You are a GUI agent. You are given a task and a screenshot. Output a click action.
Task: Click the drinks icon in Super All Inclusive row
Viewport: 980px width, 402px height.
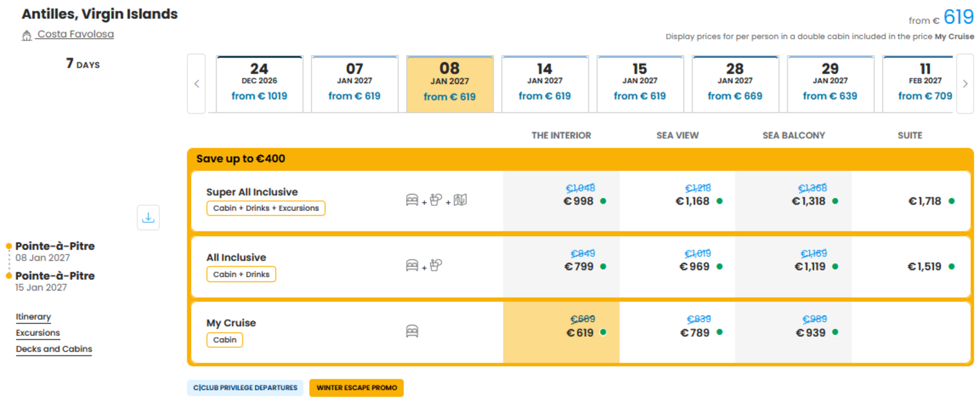tap(436, 200)
